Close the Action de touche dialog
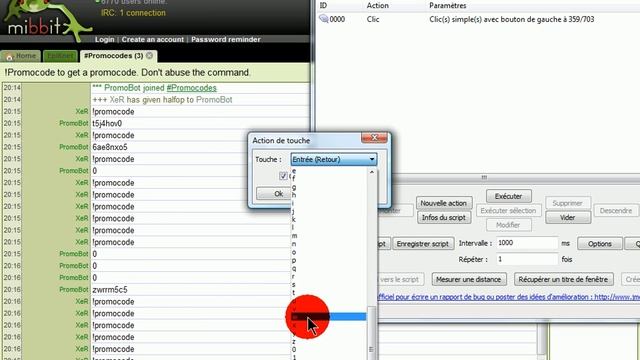 tap(374, 138)
